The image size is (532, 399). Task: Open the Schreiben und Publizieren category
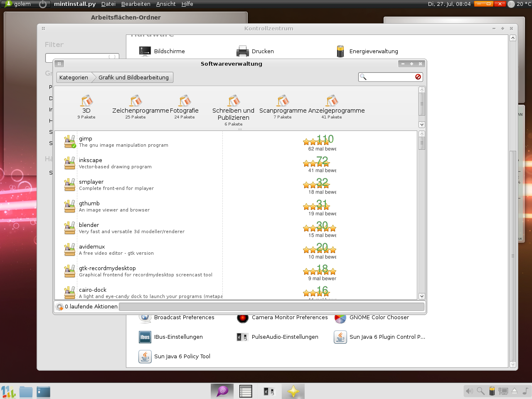click(x=233, y=101)
